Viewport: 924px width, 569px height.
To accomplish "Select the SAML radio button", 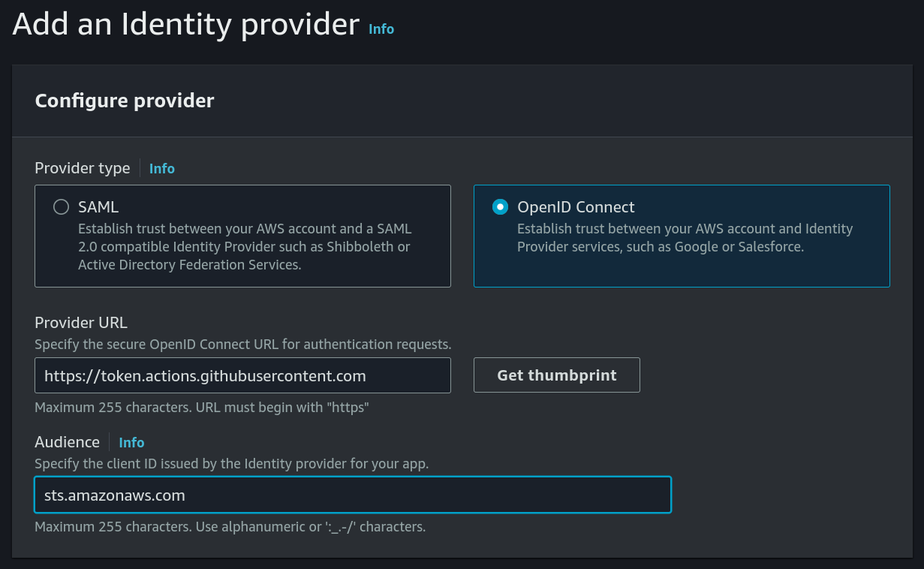I will pos(61,207).
